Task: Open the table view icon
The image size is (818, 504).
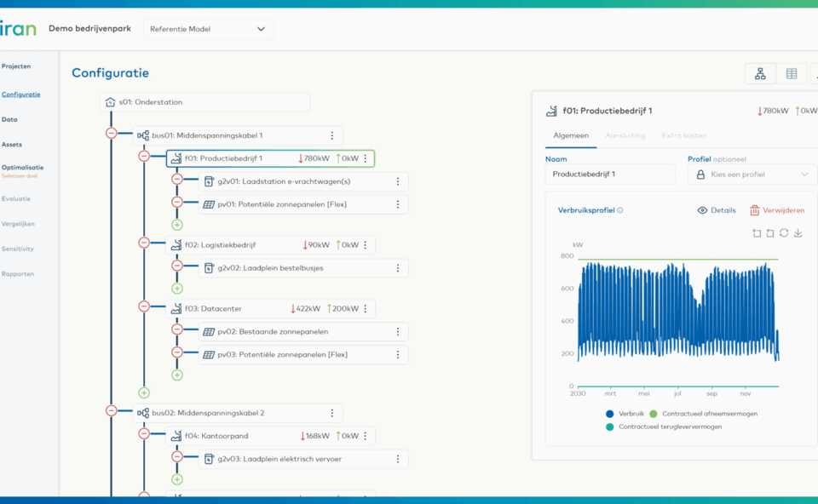Action: 792,73
